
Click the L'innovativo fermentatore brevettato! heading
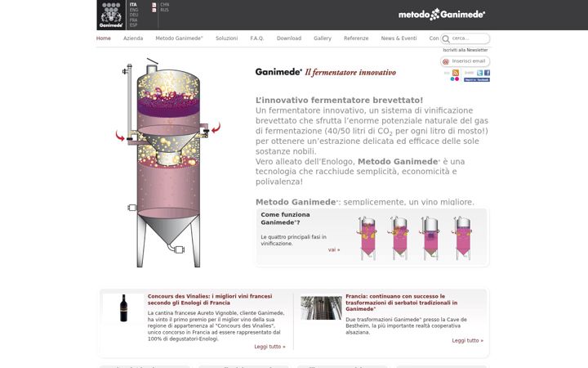click(339, 101)
